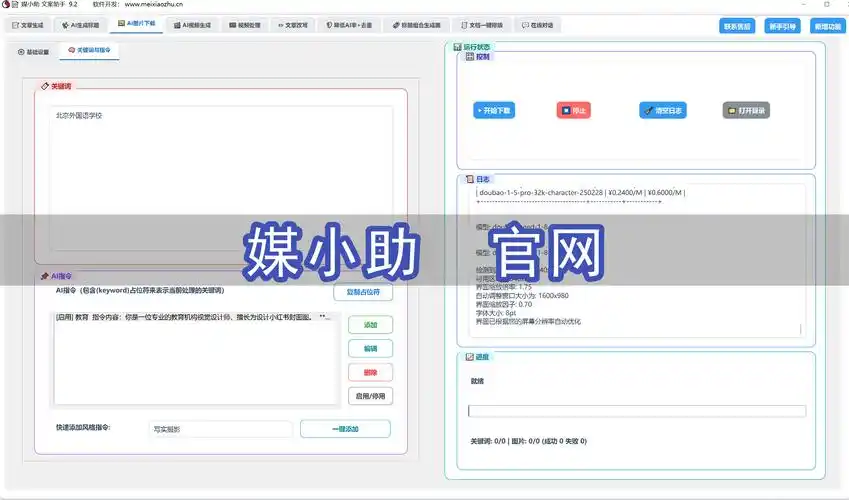This screenshot has width=849, height=500.
Task: Click the 关键词 tag icon
Action: [x=45, y=86]
